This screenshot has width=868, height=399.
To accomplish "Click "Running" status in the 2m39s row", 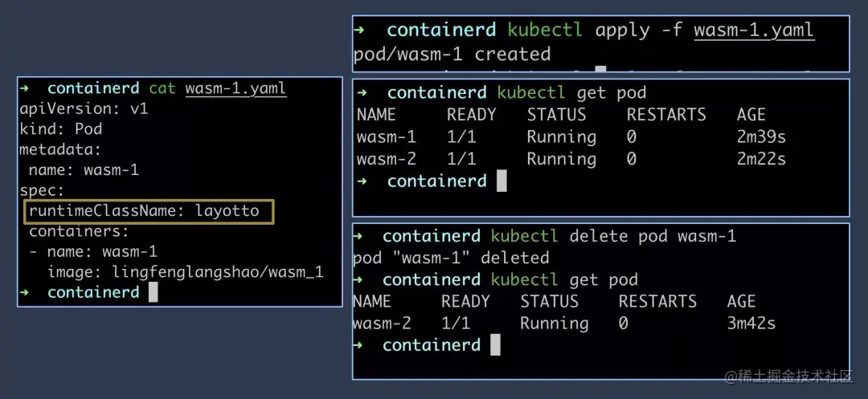I will [561, 137].
